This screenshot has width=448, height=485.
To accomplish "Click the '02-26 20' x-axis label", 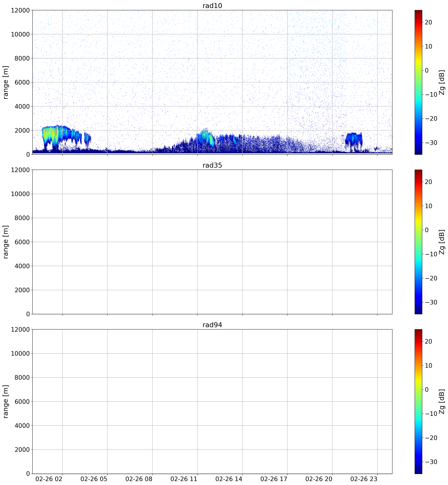I will point(319,479).
